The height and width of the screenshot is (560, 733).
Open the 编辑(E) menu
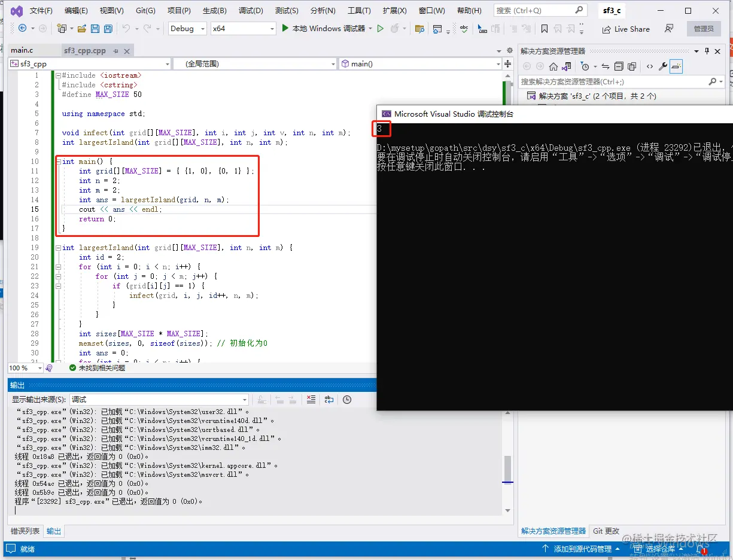[x=76, y=11]
